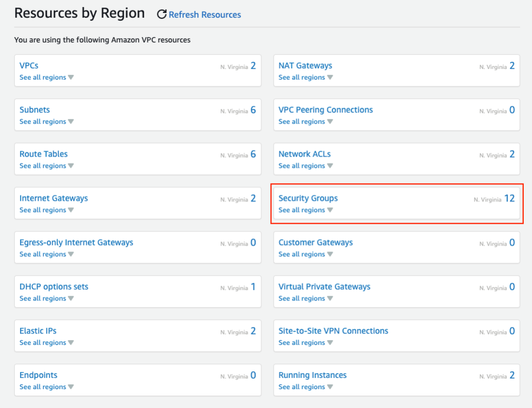Click the NAT Gateways count 2
Screen dimensions: 532x408
click(x=512, y=66)
